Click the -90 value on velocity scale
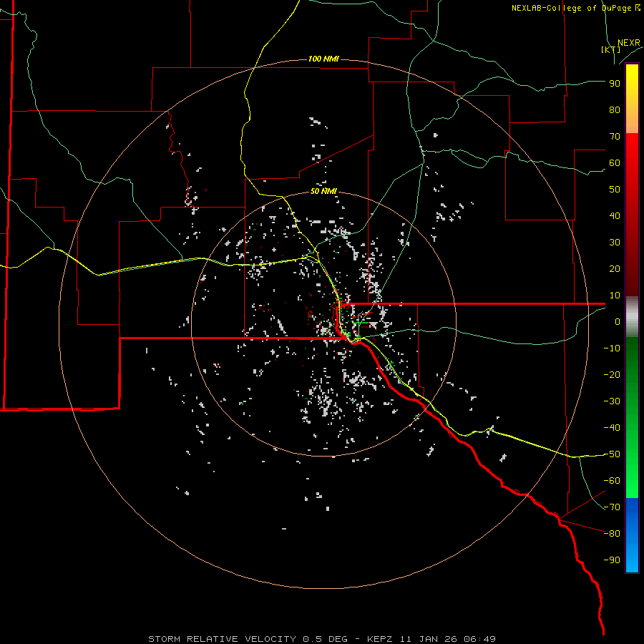This screenshot has width=644, height=644. [612, 560]
